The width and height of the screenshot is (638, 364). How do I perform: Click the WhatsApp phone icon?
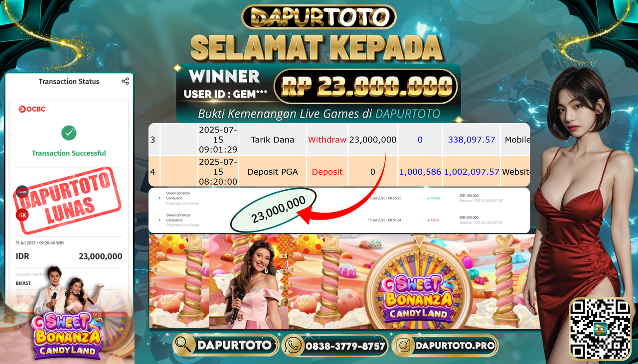pyautogui.click(x=294, y=345)
